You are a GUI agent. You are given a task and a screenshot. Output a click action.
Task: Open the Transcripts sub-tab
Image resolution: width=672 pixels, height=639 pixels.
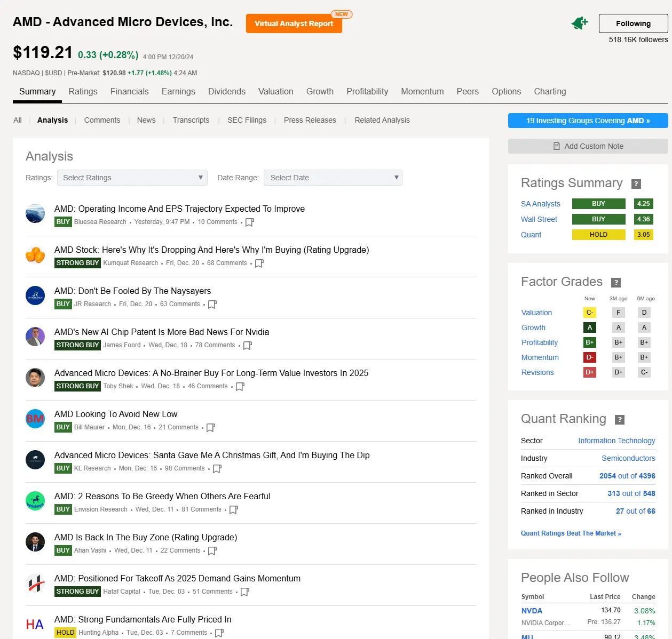[191, 121]
